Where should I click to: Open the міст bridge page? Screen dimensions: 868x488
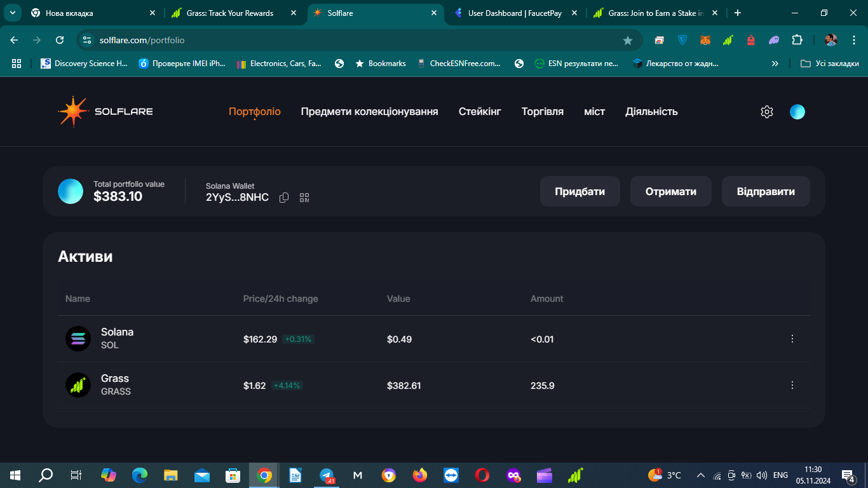595,112
